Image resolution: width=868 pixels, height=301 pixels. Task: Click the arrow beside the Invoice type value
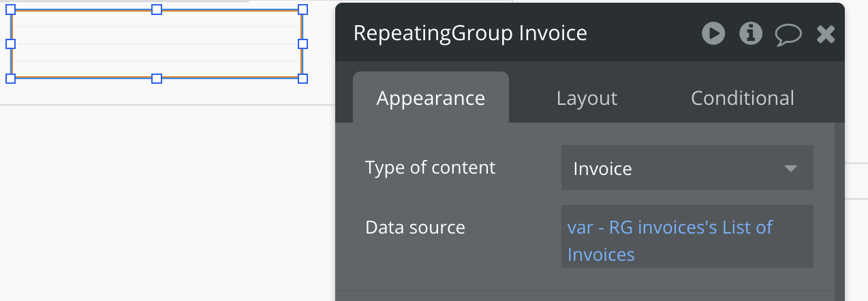tap(790, 168)
